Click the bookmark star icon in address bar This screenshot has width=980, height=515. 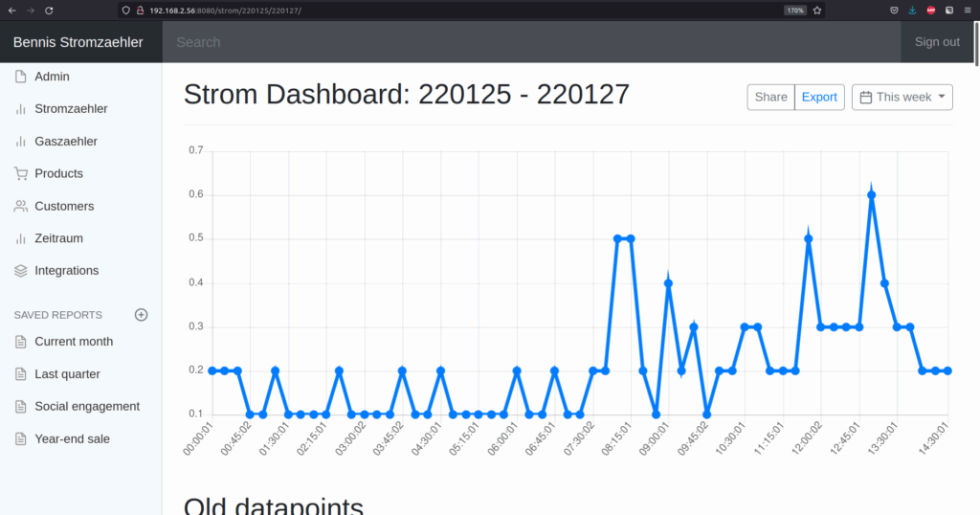pyautogui.click(x=817, y=10)
